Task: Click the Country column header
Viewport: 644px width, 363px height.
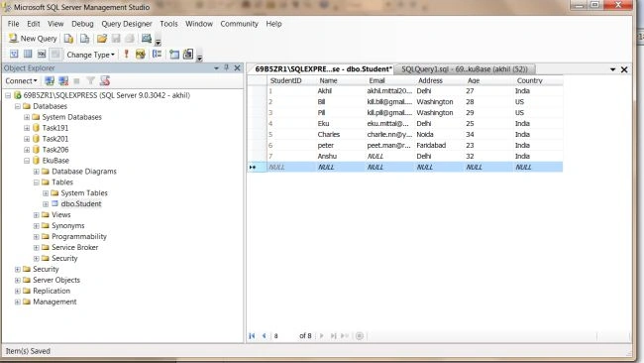Action: point(538,80)
